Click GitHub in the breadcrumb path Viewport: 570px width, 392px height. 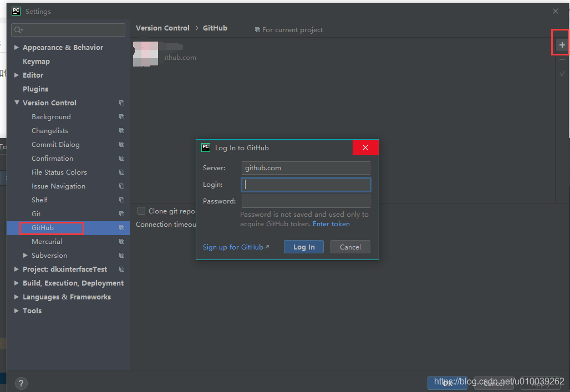pos(215,28)
